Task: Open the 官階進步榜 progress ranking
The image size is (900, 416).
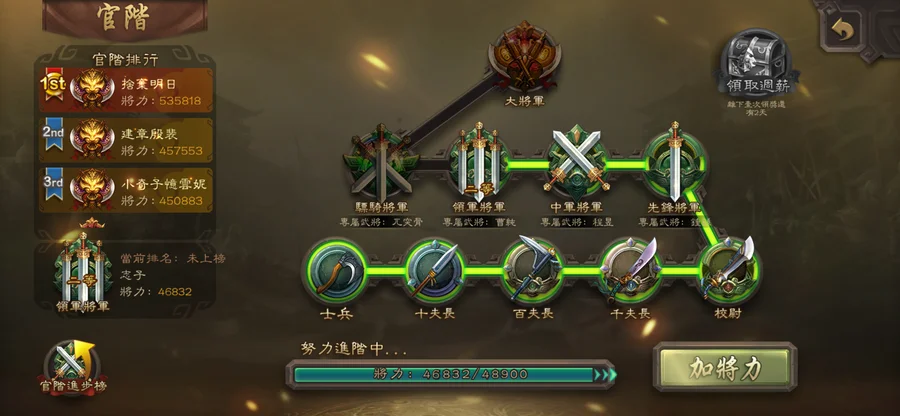Action: [73, 368]
